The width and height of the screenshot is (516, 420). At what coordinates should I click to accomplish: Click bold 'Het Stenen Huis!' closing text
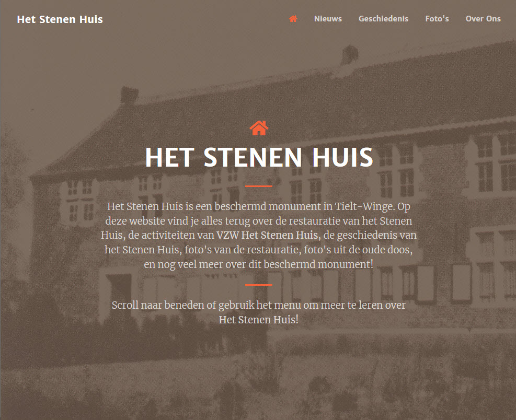[259, 320]
